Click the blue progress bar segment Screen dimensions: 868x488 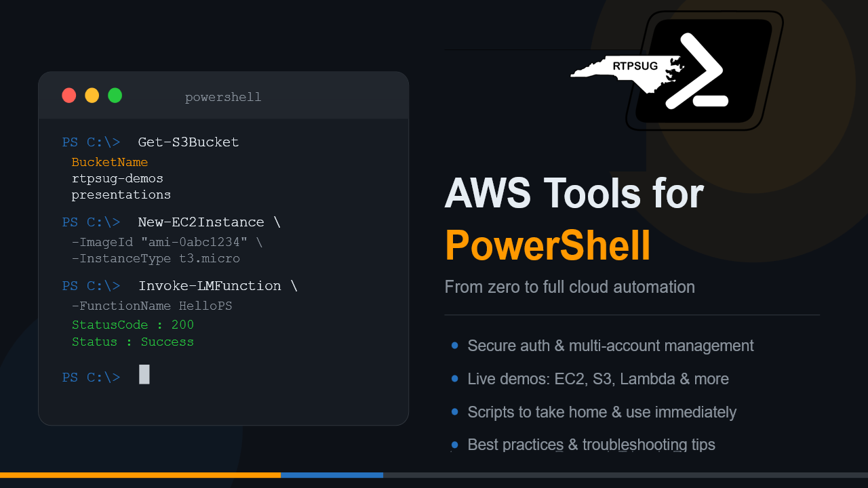click(332, 475)
